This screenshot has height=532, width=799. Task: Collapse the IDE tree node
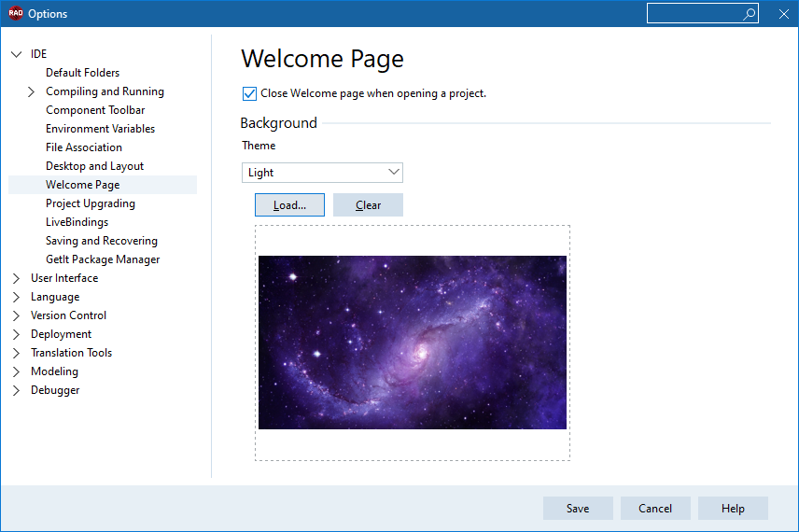point(16,54)
